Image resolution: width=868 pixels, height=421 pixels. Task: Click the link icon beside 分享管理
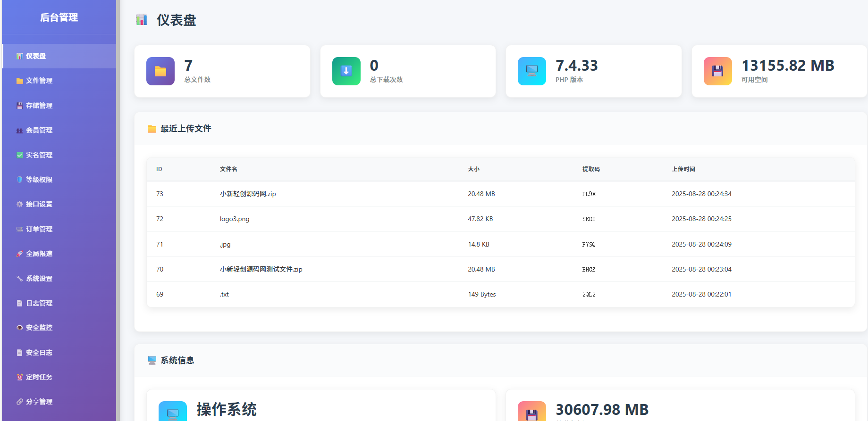pos(19,402)
